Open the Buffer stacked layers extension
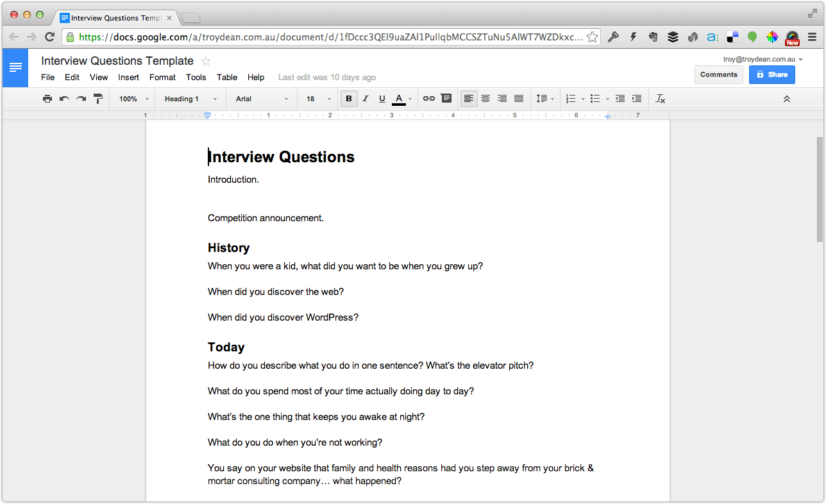Screen dimensions: 826x504 (x=673, y=37)
